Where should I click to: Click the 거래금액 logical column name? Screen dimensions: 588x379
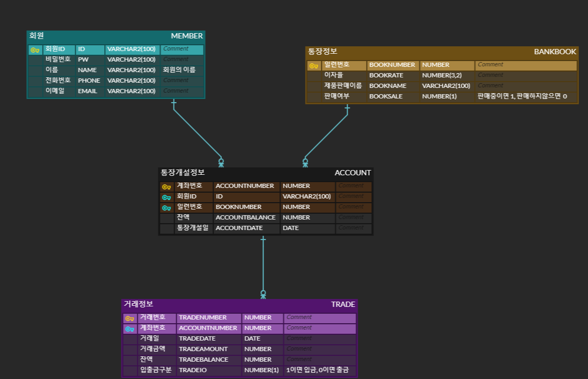(153, 348)
